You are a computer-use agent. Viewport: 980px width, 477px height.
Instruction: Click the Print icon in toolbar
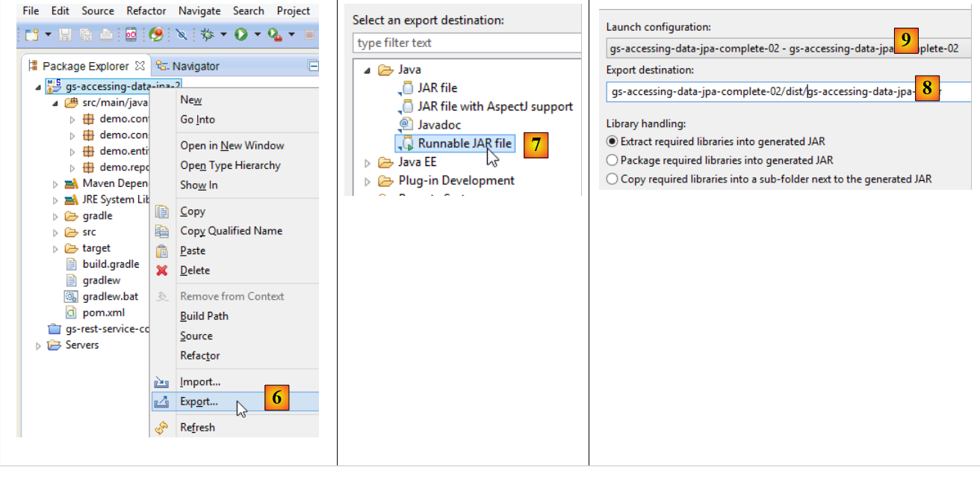pyautogui.click(x=107, y=34)
